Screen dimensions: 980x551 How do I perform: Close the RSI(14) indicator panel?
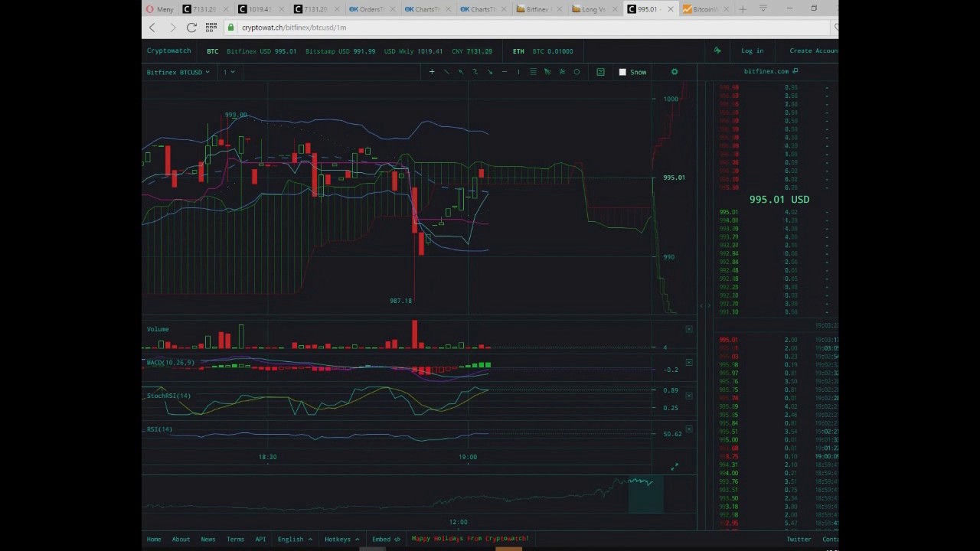point(689,429)
